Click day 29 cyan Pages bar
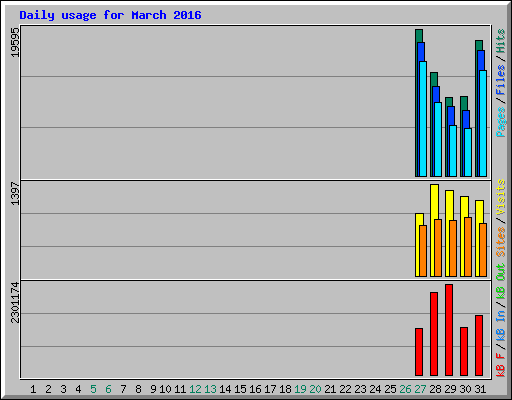The image size is (512, 400). coord(453,151)
